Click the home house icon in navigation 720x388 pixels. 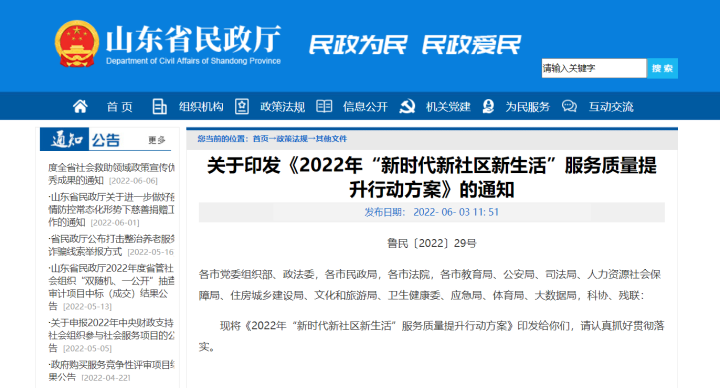point(80,107)
